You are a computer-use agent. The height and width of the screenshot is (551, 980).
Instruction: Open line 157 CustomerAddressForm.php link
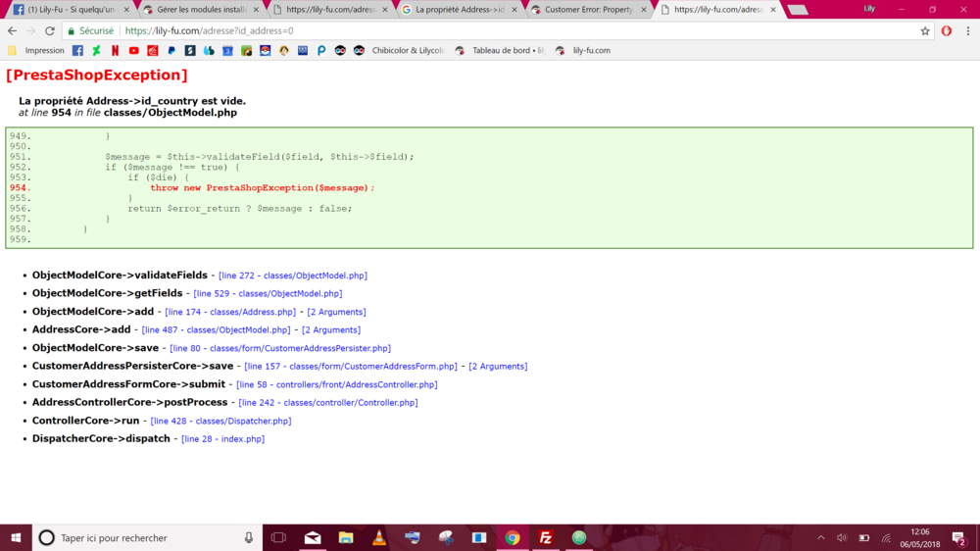coord(351,367)
